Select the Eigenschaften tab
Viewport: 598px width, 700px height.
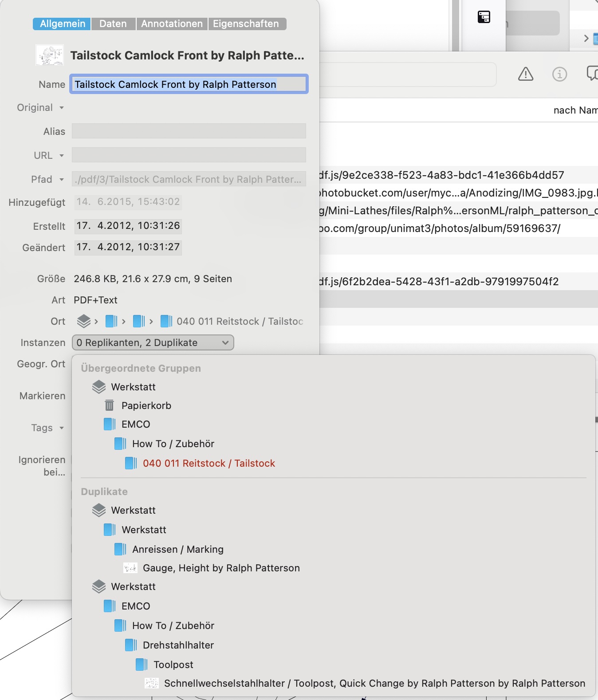tap(246, 24)
